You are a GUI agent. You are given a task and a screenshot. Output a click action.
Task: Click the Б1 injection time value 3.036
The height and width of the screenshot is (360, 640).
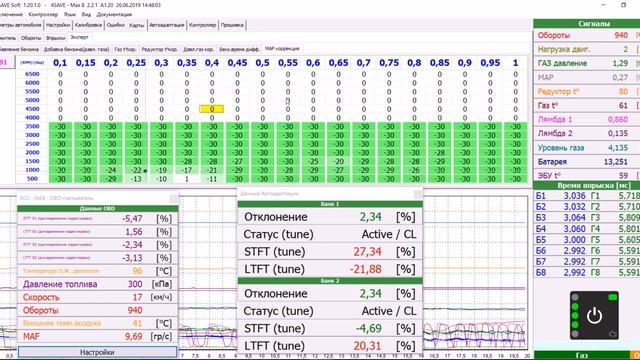point(574,196)
